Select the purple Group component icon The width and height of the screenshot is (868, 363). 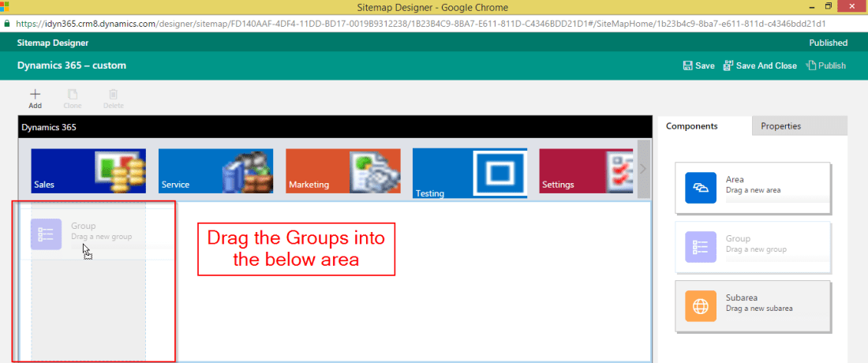701,247
